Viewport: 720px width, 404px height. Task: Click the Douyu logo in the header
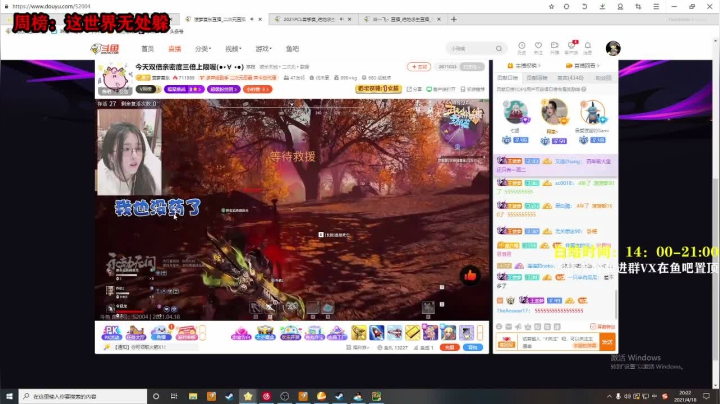pyautogui.click(x=105, y=49)
